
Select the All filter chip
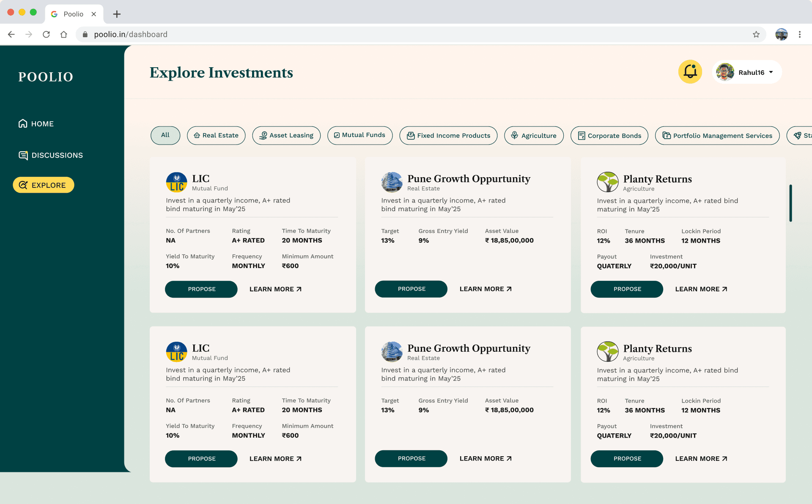pyautogui.click(x=165, y=135)
